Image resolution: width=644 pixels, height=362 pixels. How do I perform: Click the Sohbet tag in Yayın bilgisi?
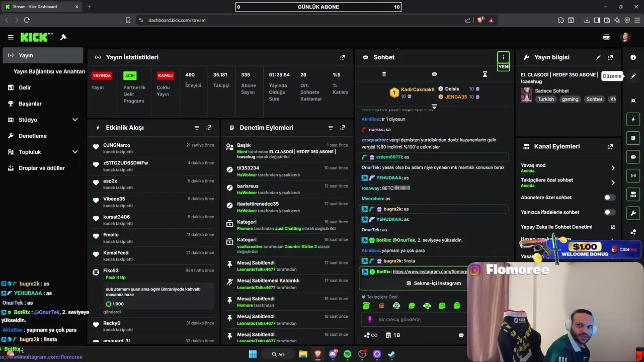[x=594, y=99]
